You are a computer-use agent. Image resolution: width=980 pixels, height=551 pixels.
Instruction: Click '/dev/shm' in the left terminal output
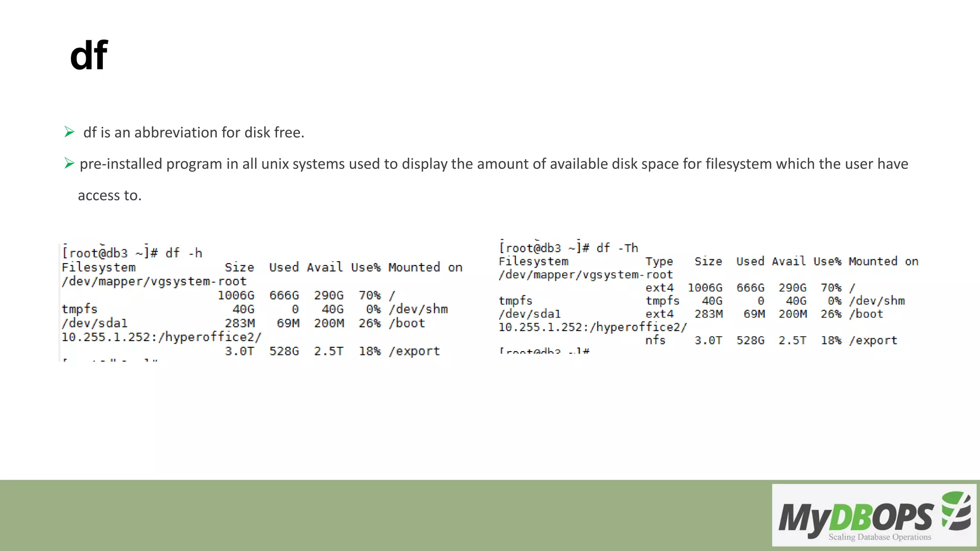click(x=418, y=309)
